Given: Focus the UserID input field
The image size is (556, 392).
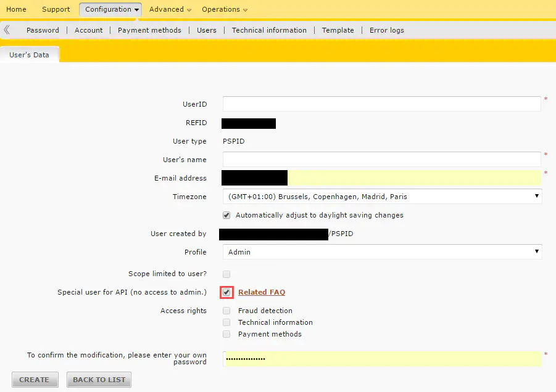Looking at the screenshot, I should point(381,104).
